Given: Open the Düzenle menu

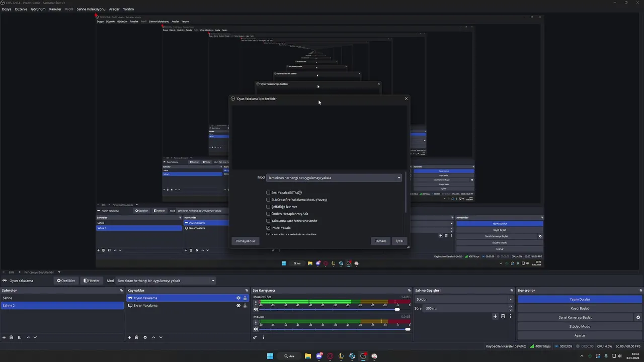Looking at the screenshot, I should point(21,9).
